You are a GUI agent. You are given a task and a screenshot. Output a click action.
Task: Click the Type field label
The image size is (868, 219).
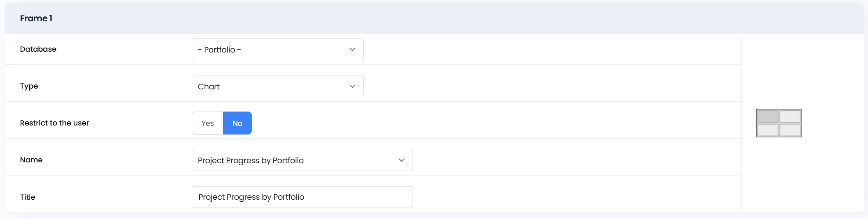[29, 86]
